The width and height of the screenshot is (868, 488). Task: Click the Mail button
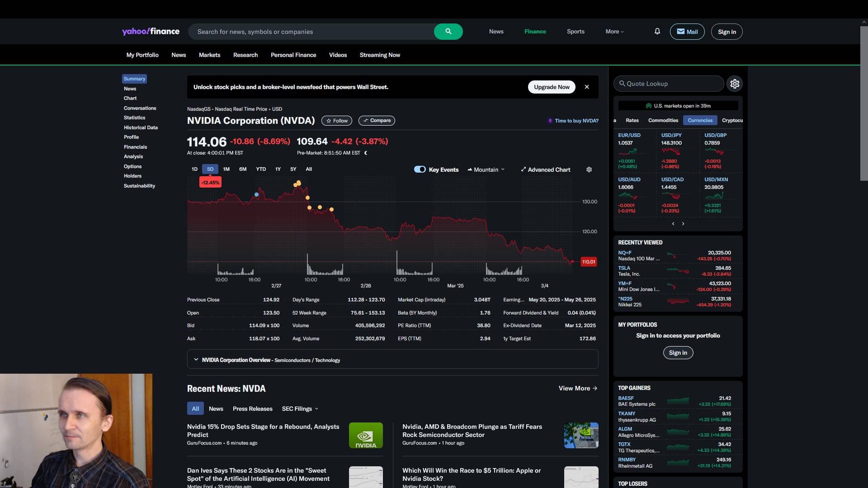click(687, 32)
